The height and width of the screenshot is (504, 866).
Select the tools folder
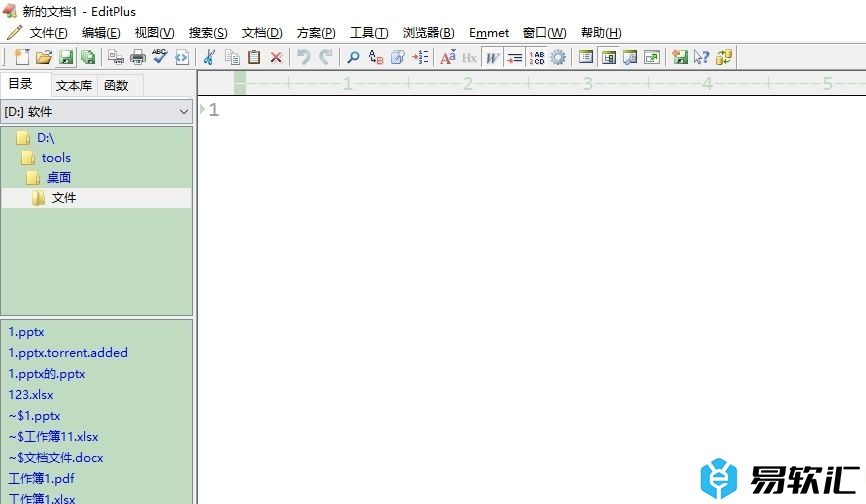[56, 158]
